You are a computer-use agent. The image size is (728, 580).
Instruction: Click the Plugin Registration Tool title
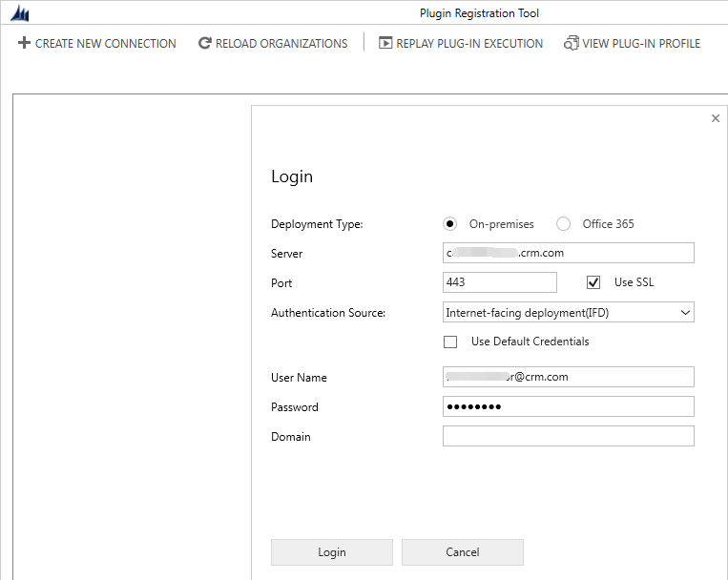pyautogui.click(x=479, y=13)
